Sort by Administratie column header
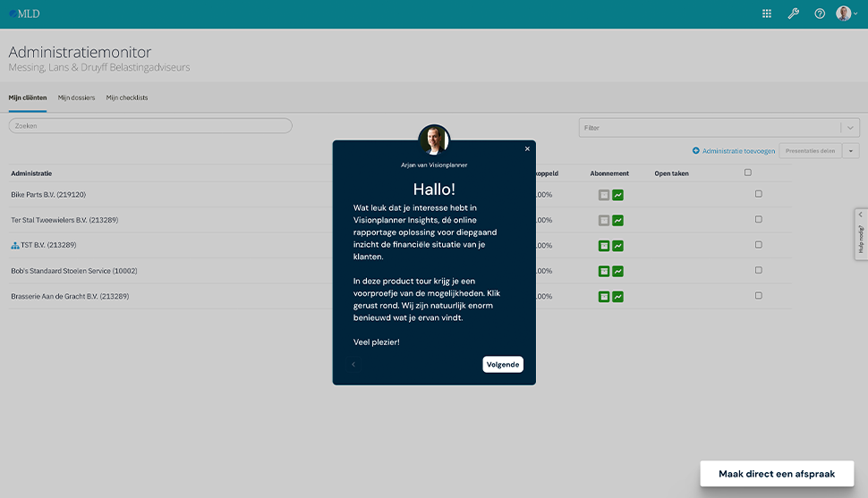868x498 pixels. (x=31, y=173)
